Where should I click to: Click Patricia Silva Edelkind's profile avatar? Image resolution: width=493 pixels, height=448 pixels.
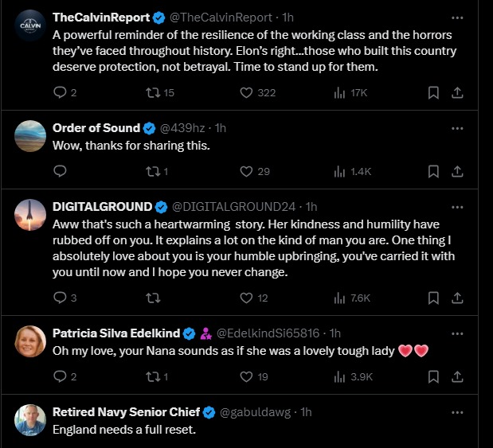click(30, 341)
